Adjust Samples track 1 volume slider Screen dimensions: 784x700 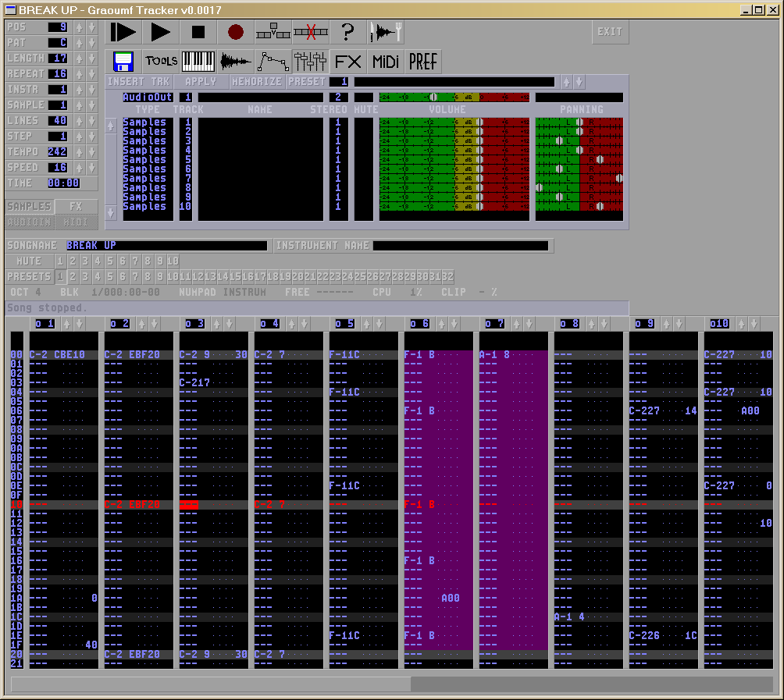pos(454,122)
